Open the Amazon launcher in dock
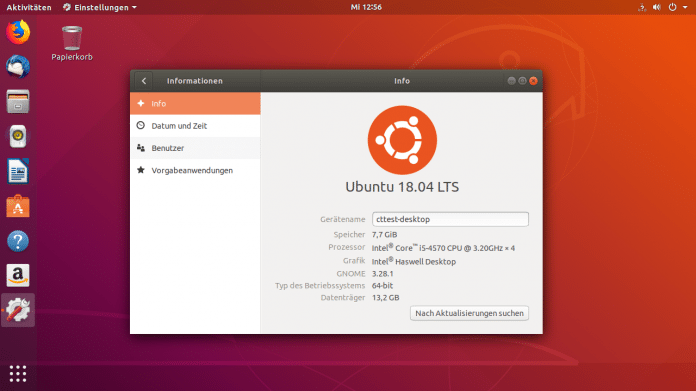The height and width of the screenshot is (391, 696). 18,275
